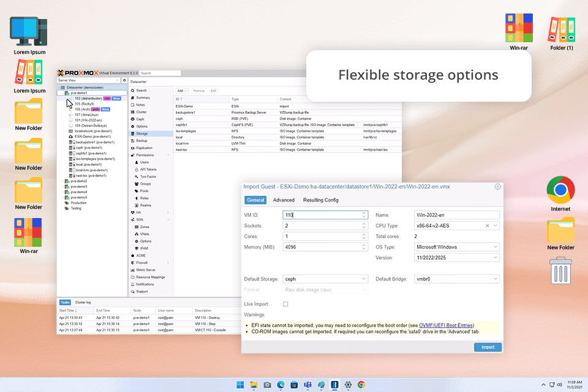
Task: Enable the Live Import checkbox
Action: point(285,304)
